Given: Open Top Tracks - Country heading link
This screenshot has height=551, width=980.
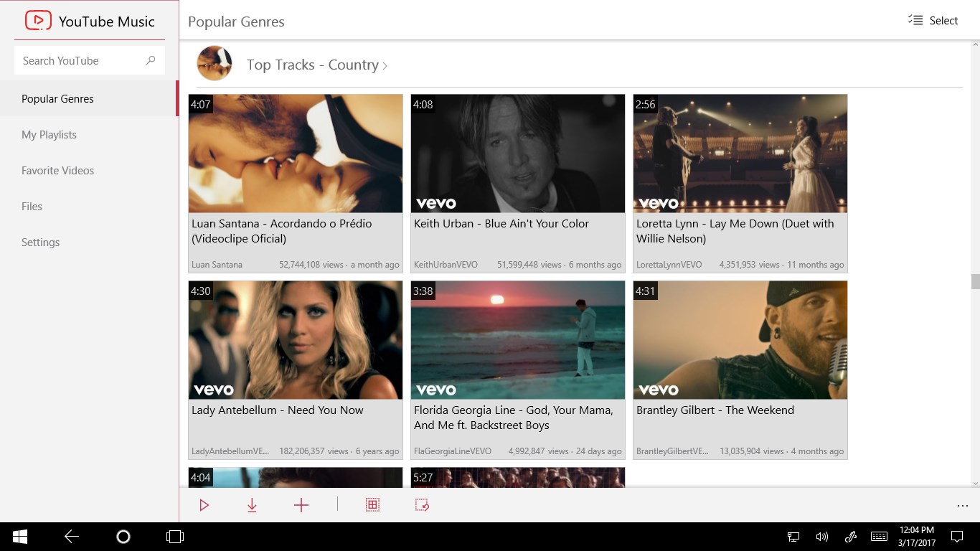Looking at the screenshot, I should tap(313, 65).
